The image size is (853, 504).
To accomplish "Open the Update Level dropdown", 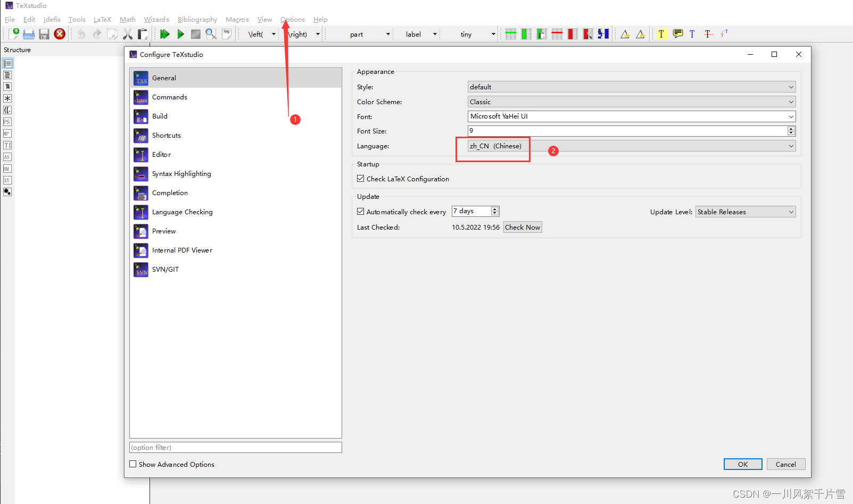I will click(x=746, y=212).
